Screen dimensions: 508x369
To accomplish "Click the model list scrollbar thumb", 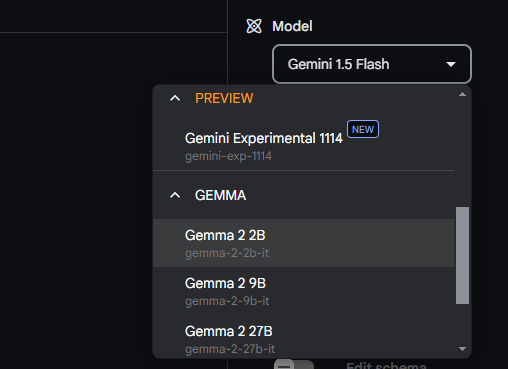I will coord(462,255).
